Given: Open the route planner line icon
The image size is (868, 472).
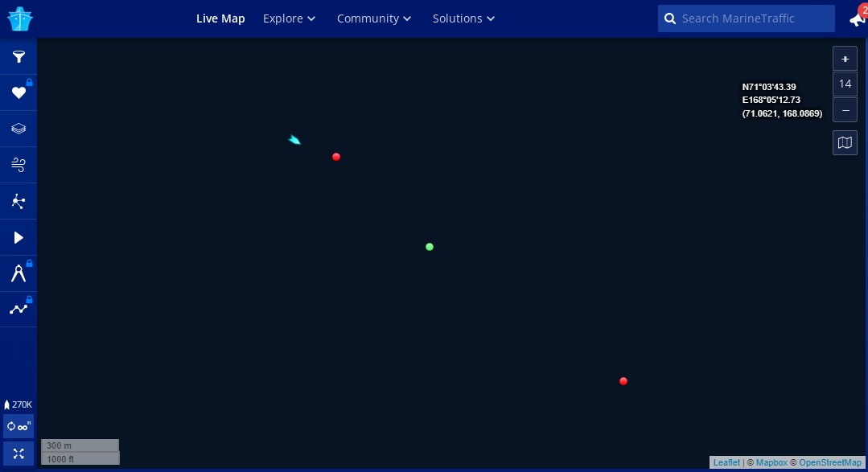Looking at the screenshot, I should (x=19, y=309).
